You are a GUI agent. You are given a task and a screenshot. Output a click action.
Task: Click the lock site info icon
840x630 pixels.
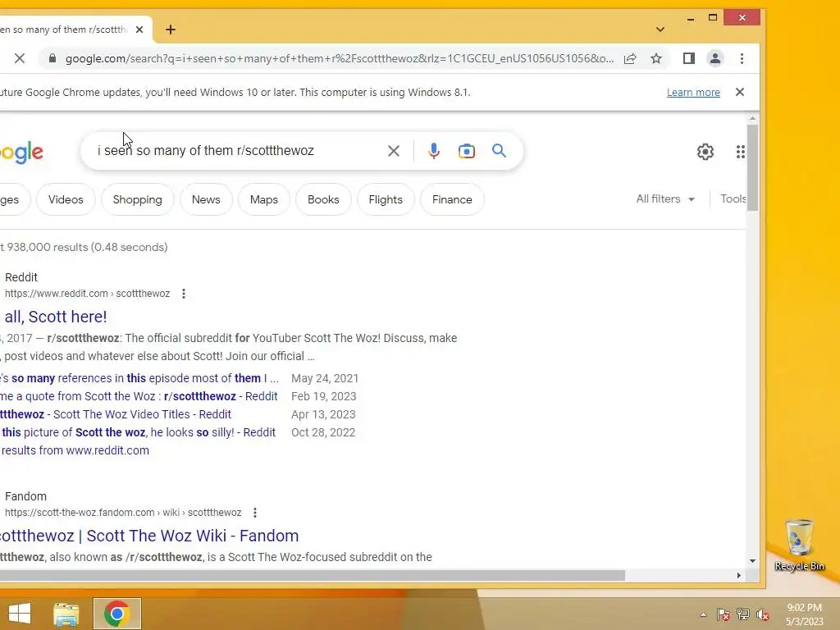tap(52, 58)
